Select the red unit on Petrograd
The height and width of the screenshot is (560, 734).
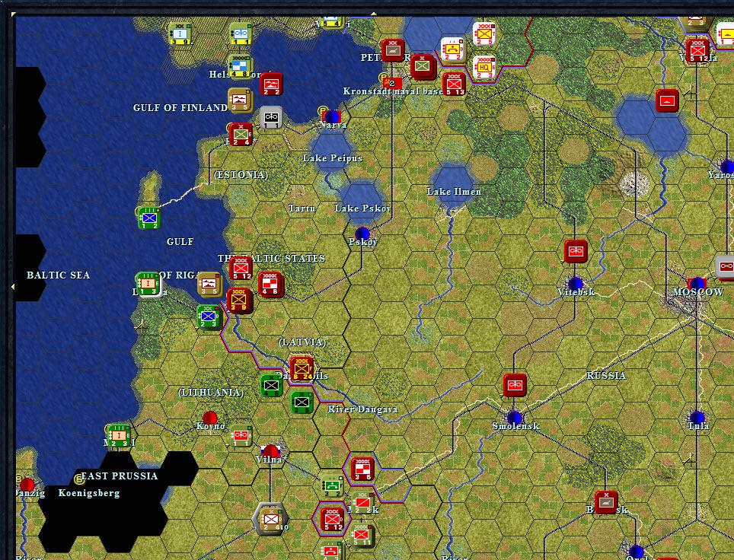[392, 50]
